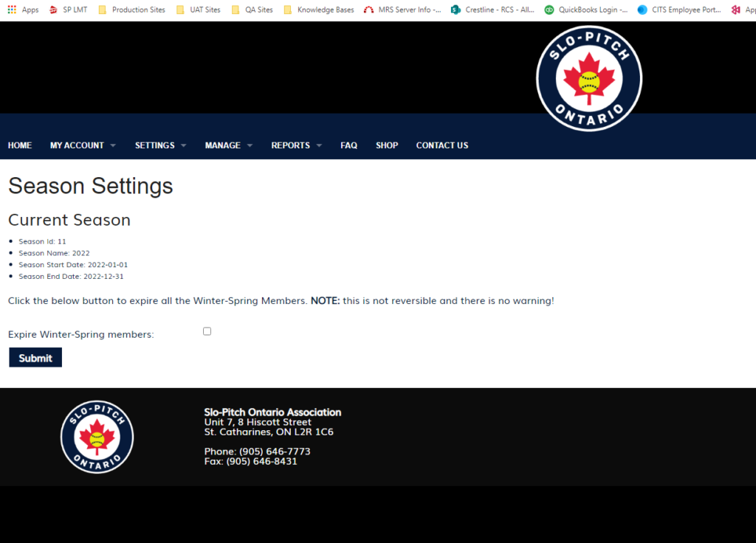
Task: Open the Production Sites bookmark folder
Action: 131,10
